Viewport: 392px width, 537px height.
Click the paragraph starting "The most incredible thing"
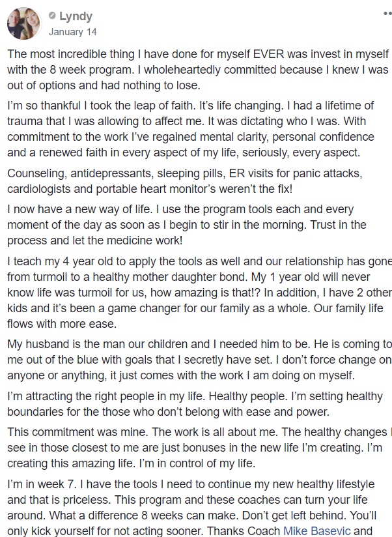198,70
